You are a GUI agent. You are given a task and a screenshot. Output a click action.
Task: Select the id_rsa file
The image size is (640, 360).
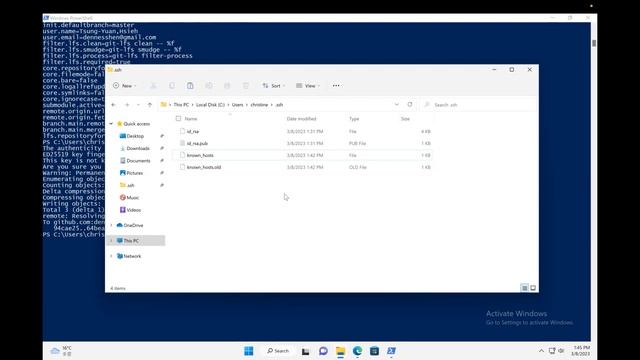click(x=302, y=131)
